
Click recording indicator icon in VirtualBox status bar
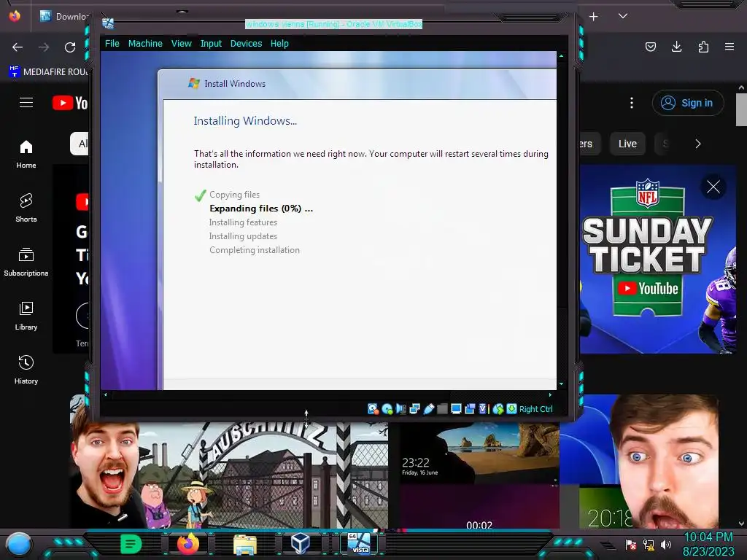[x=470, y=408]
